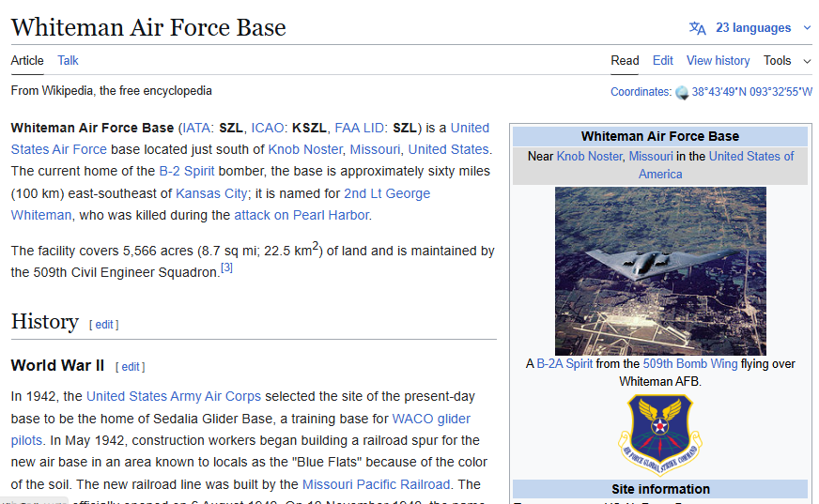Open the United States of America infobox link
The image size is (819, 504).
tap(751, 157)
